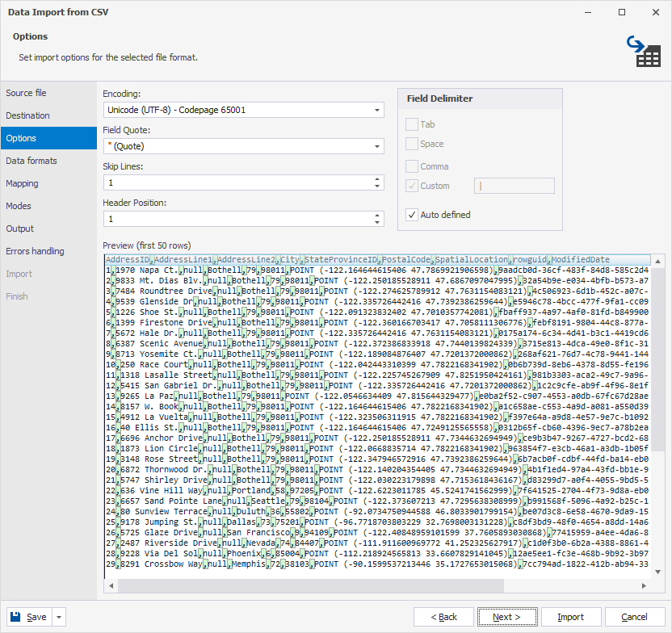Click the Cancel button
Screen dimensions: 672x633
634,617
